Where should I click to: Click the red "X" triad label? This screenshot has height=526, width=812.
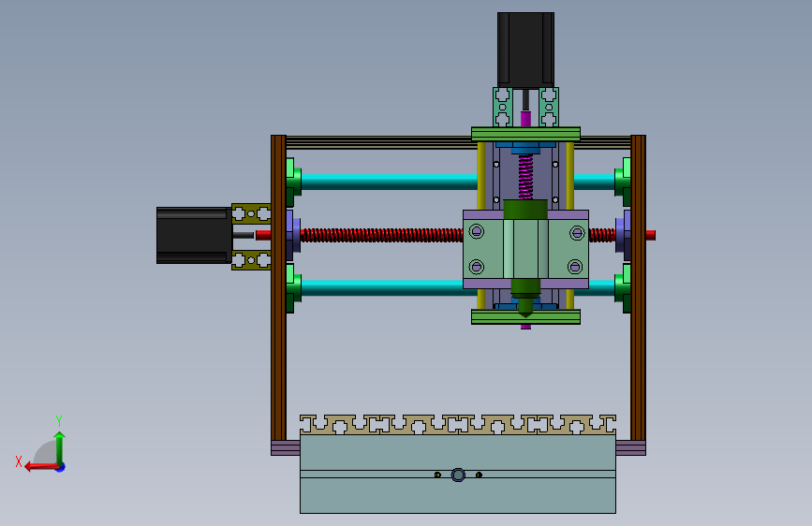[19, 461]
